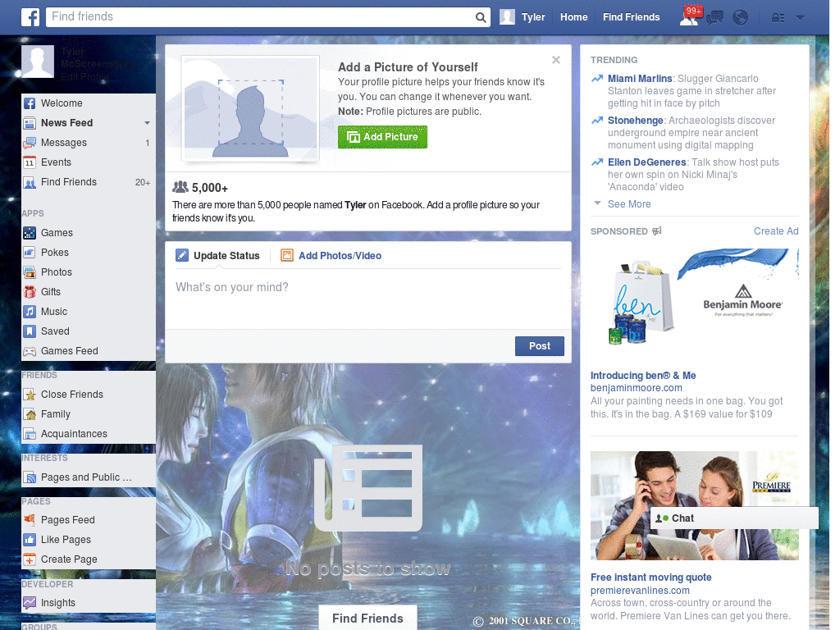
Task: Open Tyler profile in top bar
Action: click(x=523, y=17)
